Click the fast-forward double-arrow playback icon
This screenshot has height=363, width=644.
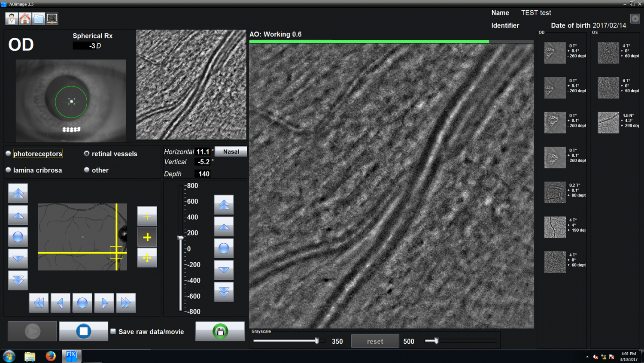[125, 302]
